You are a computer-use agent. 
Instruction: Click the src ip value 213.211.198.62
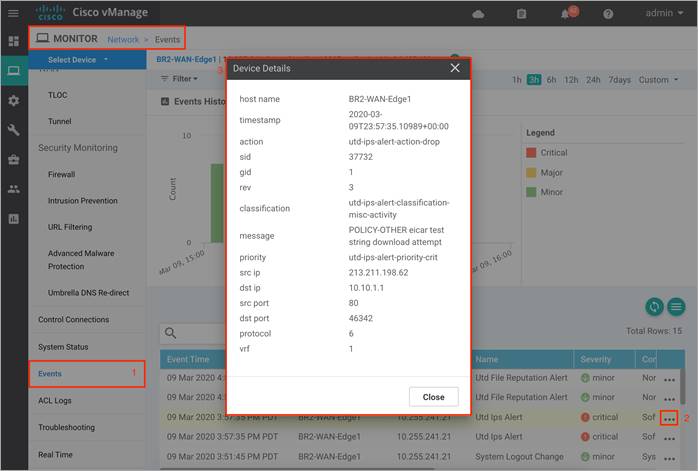378,272
